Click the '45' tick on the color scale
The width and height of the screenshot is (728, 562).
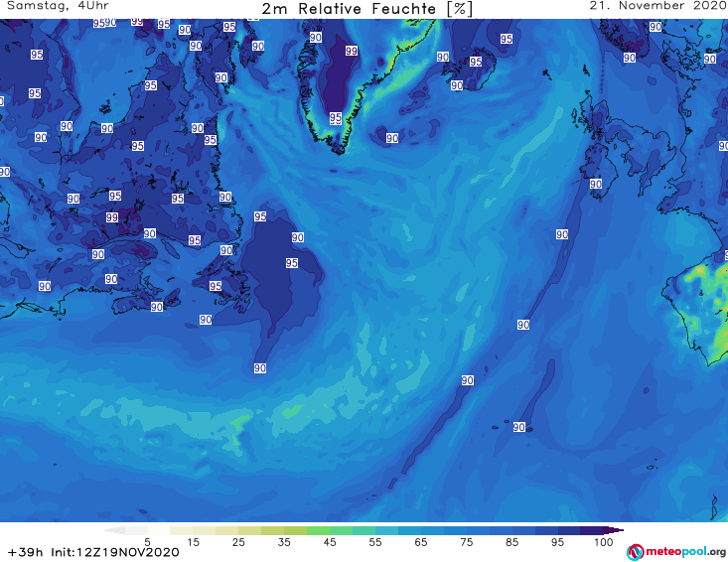[x=330, y=542]
